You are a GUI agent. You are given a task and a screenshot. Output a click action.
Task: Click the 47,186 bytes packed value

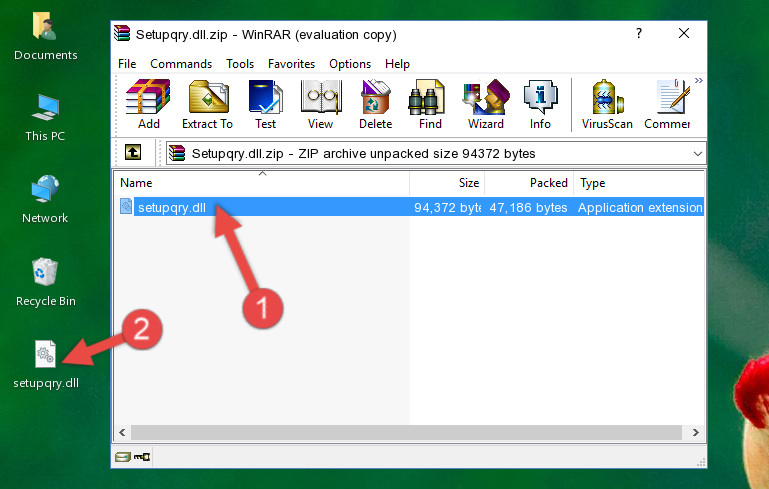528,208
